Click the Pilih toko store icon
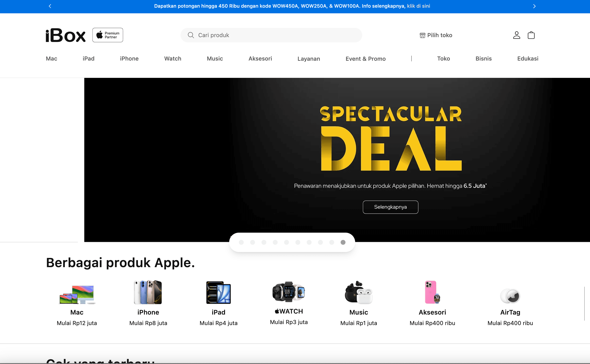This screenshot has height=364, width=590. coord(422,35)
